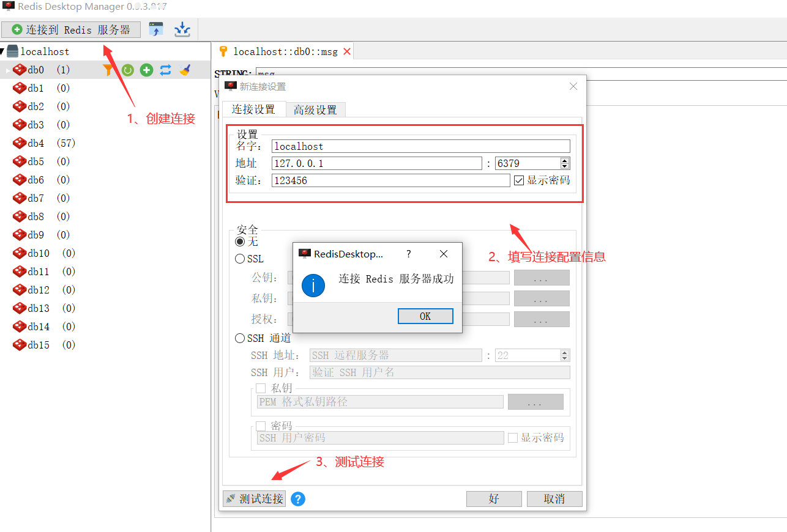Close the RedisDesktop message dialog
Image resolution: width=787 pixels, height=532 pixels.
pos(444,254)
